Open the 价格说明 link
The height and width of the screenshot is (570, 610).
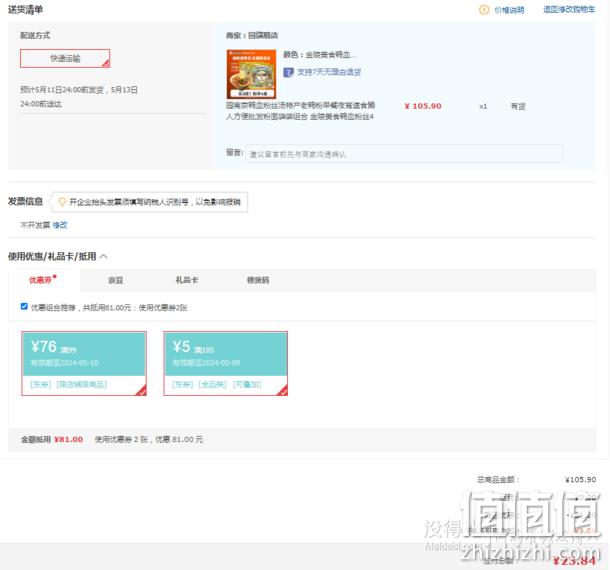point(509,10)
